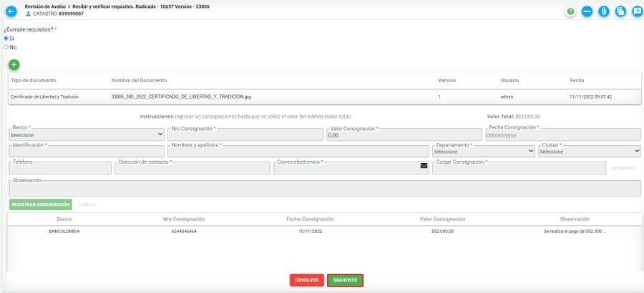Screen dimensions: 644x293
Task: Click the envelope icon in Correo electrónico
Action: coord(424,166)
